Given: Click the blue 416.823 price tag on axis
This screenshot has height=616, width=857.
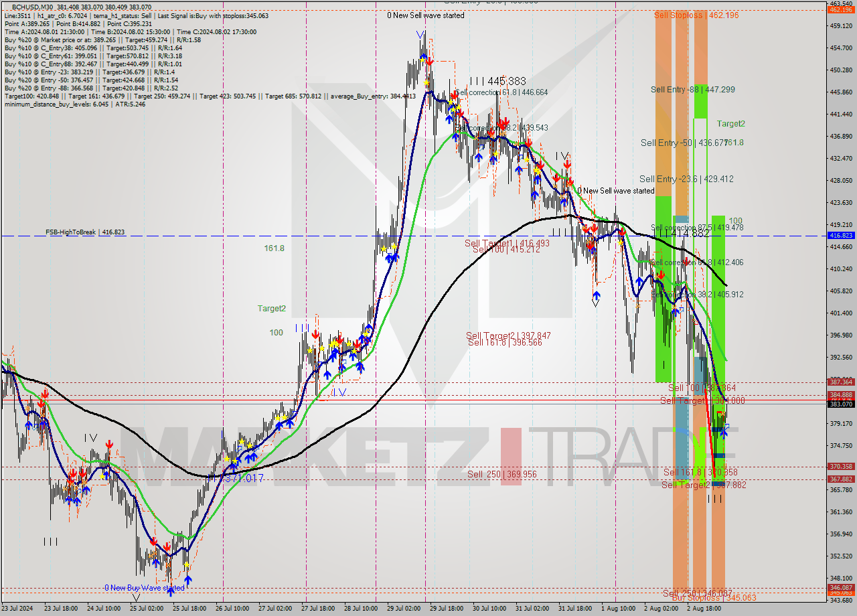Looking at the screenshot, I should tap(840, 236).
